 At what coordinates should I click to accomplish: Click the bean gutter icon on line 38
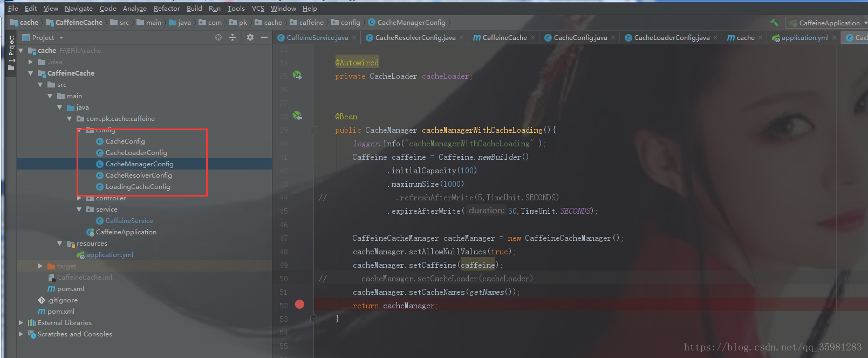point(297,116)
